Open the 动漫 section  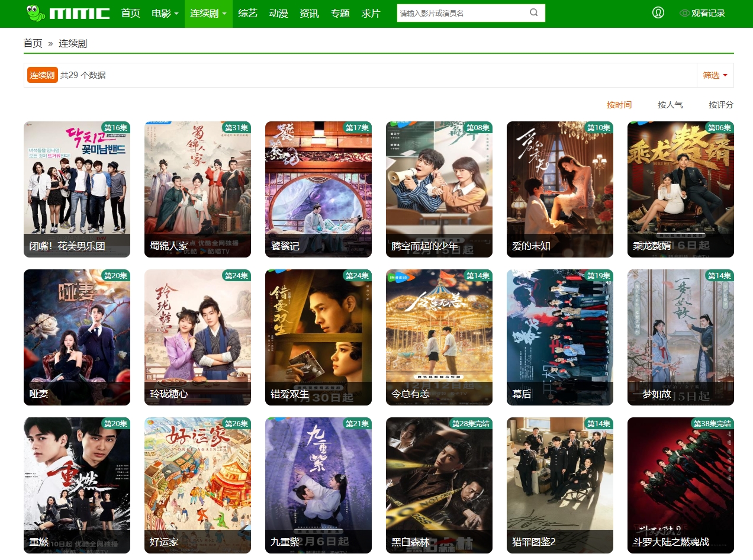tap(279, 13)
